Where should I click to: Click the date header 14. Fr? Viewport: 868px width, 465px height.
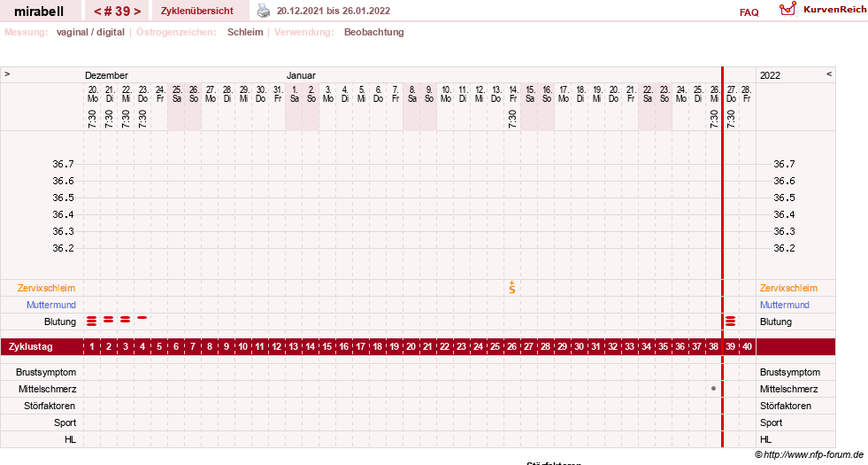tap(513, 94)
